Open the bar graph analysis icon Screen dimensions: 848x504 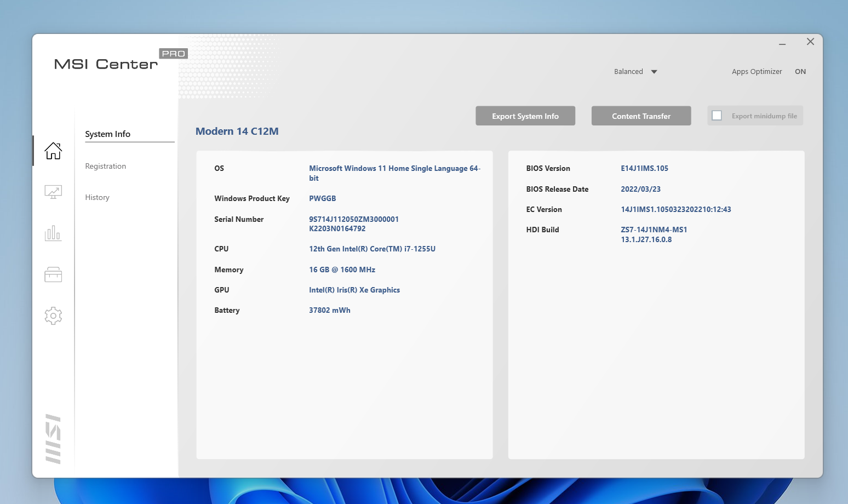(x=53, y=233)
